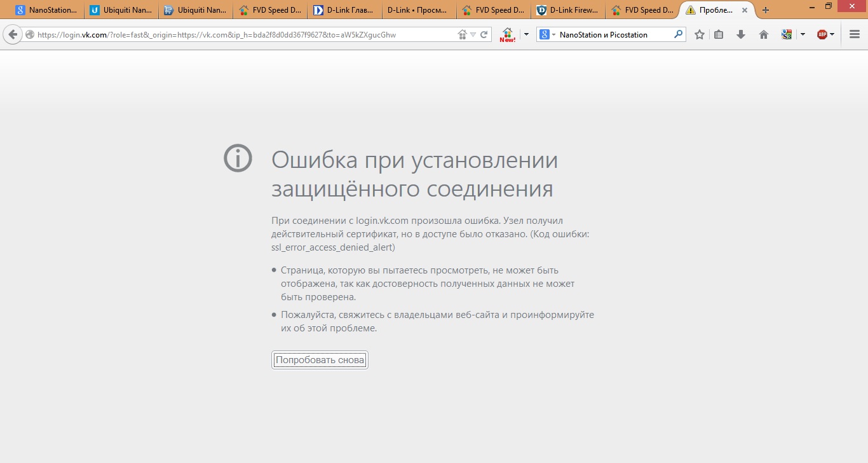Open the hamburger menu
Screen dimensions: 868x463
[855, 35]
